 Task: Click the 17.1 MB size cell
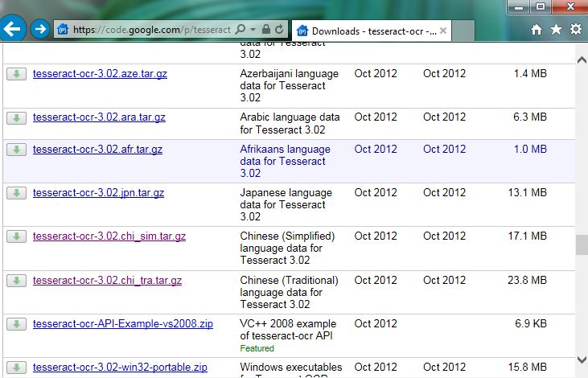coord(527,236)
